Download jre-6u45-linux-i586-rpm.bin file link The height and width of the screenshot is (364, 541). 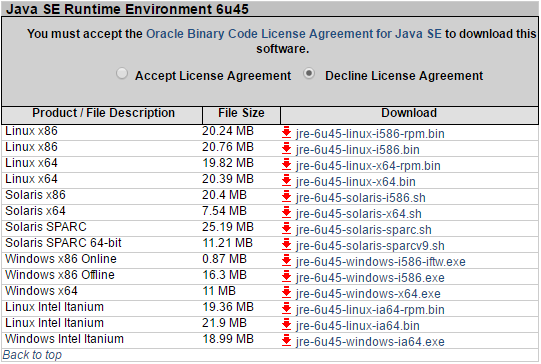(x=370, y=134)
